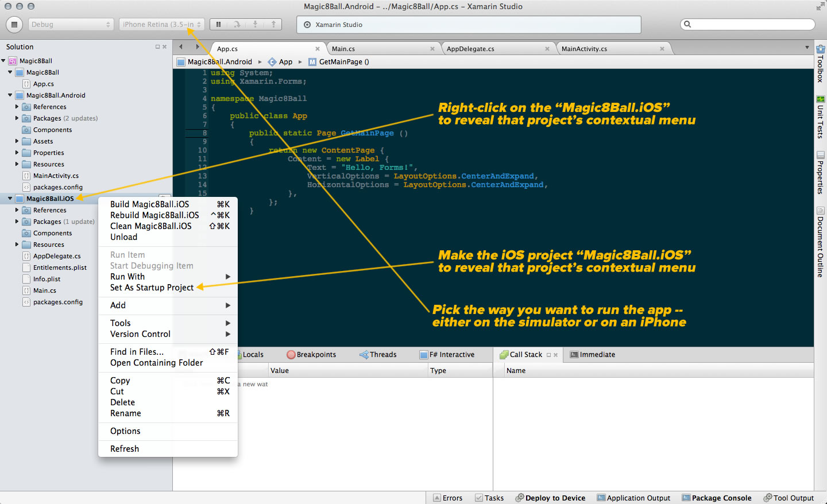Close the Main.cs editor tab
This screenshot has height=504, width=827.
[x=432, y=49]
